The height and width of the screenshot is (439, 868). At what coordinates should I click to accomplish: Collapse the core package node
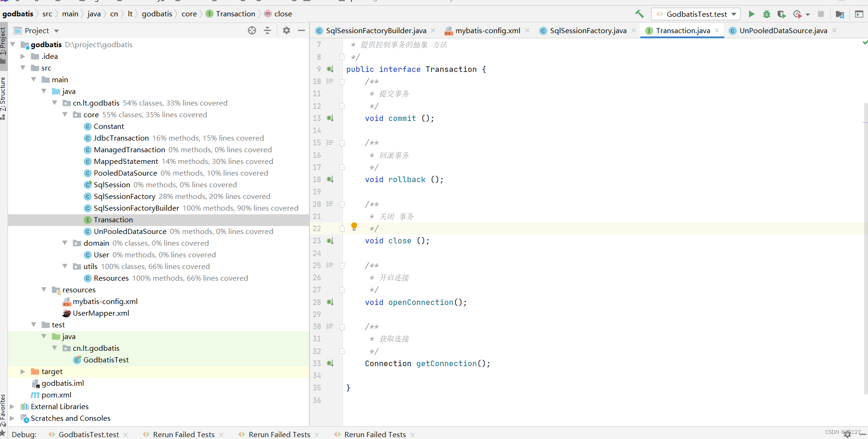(65, 114)
